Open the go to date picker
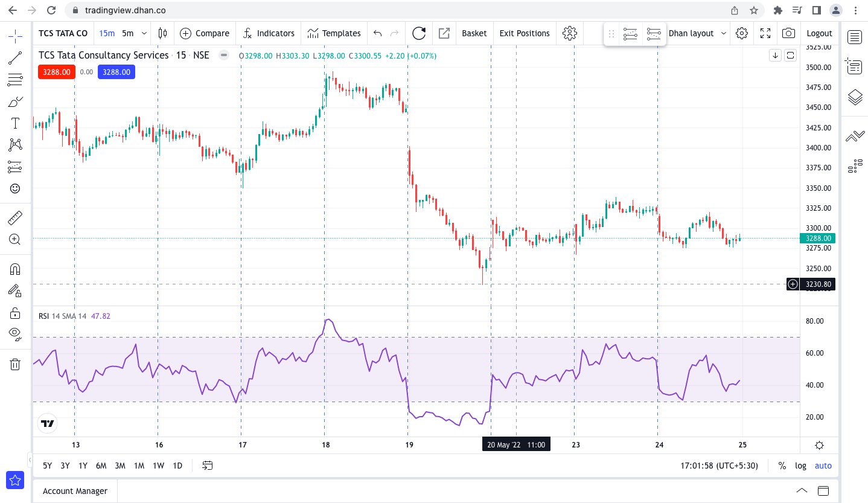This screenshot has width=868, height=503. (x=208, y=466)
